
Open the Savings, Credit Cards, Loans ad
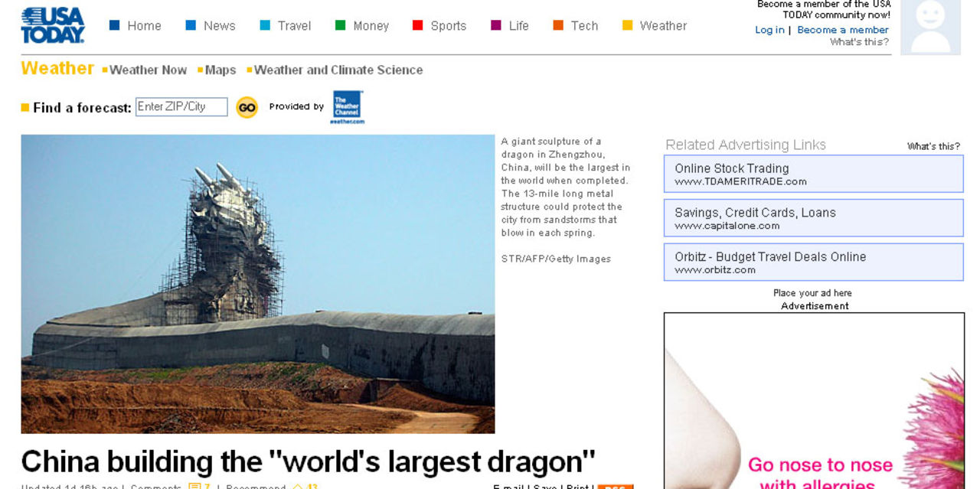(814, 218)
